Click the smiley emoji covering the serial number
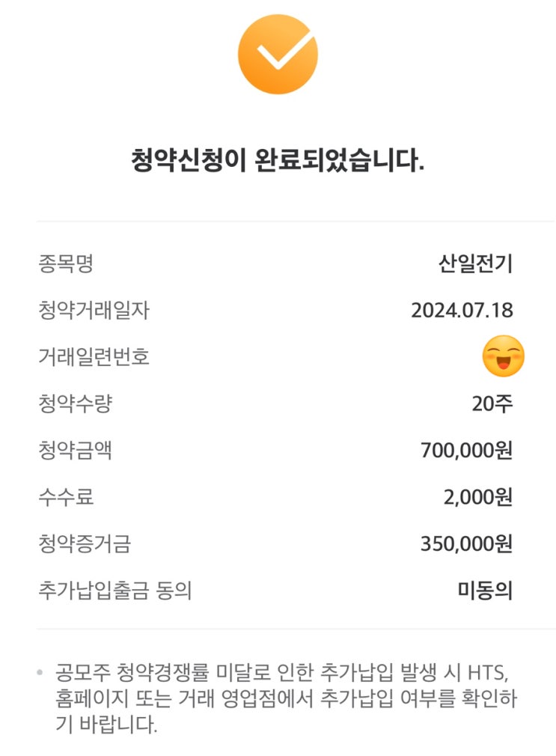556x756 pixels. tap(503, 356)
